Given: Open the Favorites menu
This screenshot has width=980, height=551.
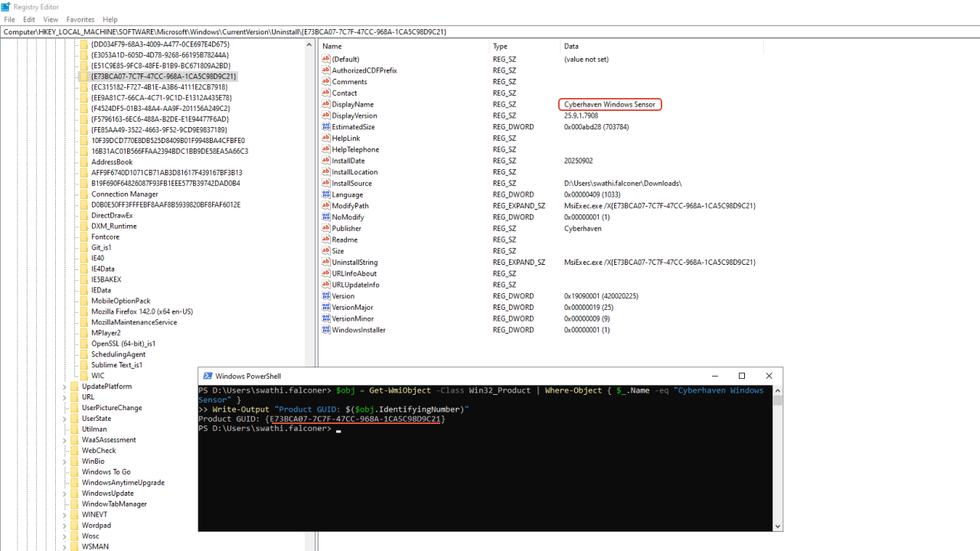Looking at the screenshot, I should [x=80, y=19].
